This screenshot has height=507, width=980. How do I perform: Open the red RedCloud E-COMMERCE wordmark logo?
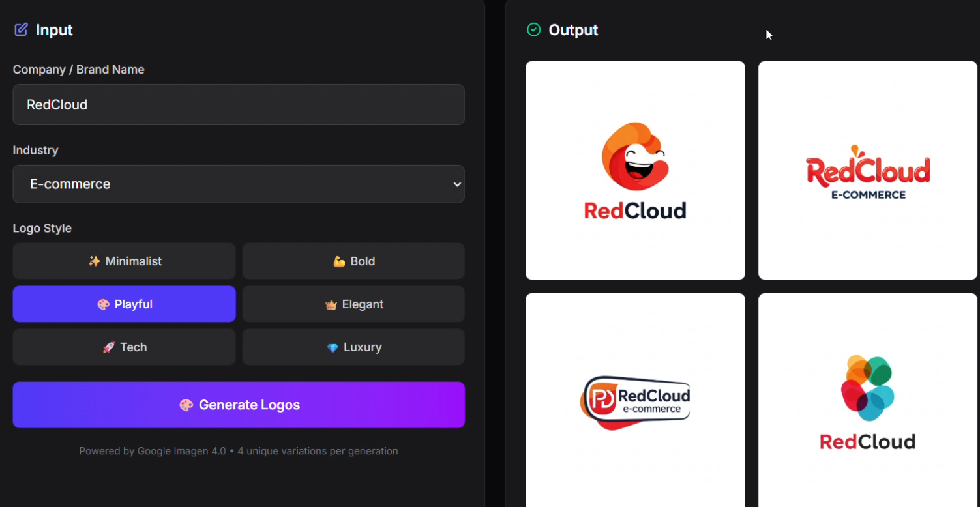coord(868,170)
